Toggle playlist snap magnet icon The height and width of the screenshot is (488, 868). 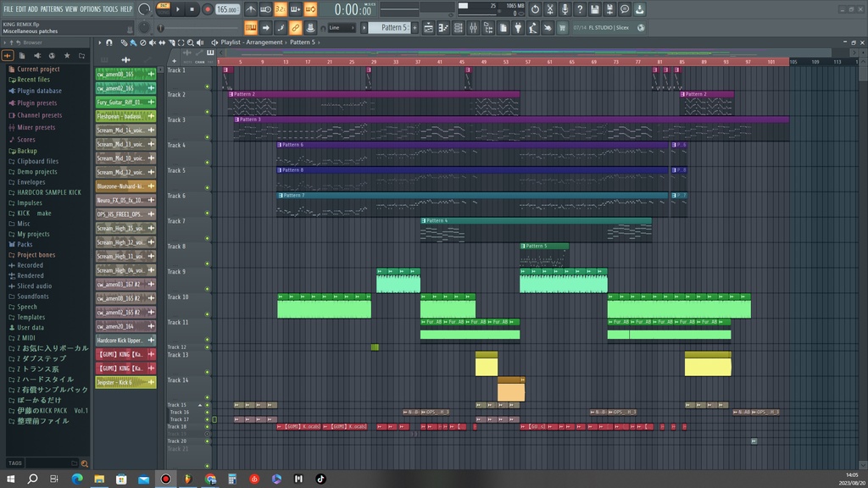coord(109,42)
